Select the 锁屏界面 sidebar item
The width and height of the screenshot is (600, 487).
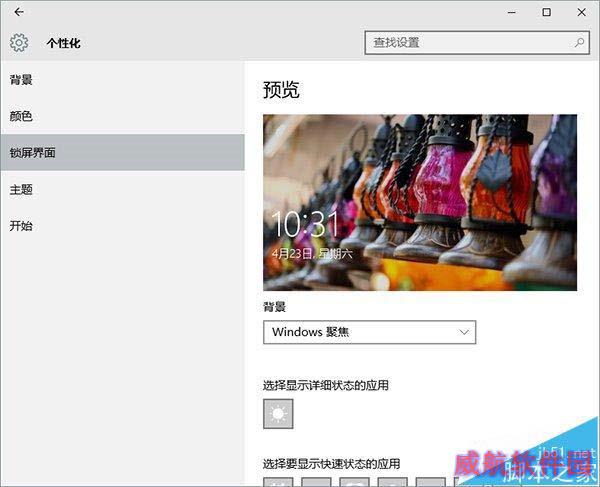[122, 152]
